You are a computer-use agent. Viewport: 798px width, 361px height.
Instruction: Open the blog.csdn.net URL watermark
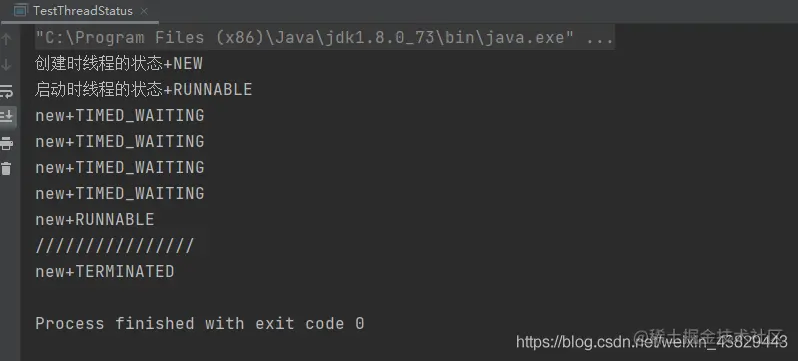coord(651,341)
